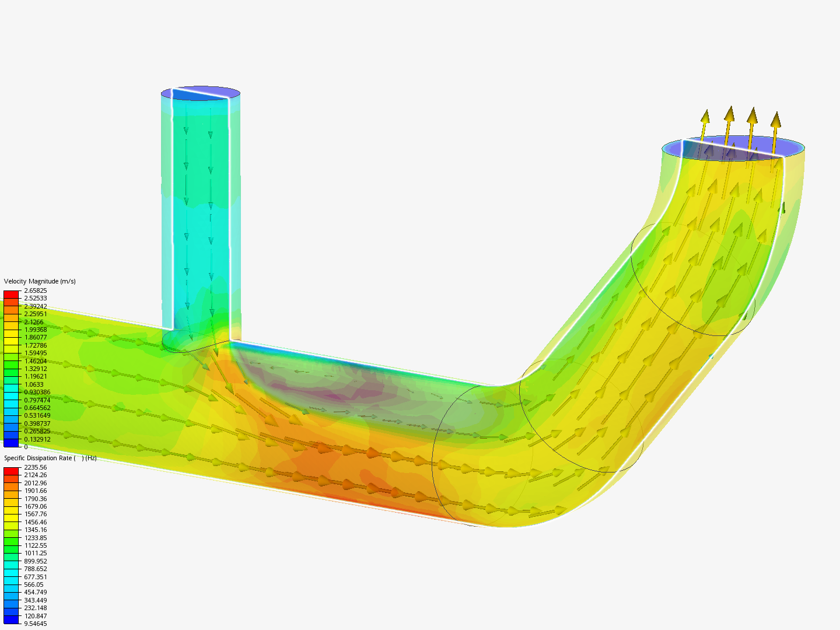Select velocity legend maximum value 2.65825
This screenshot has width=840, height=630.
pyautogui.click(x=36, y=290)
